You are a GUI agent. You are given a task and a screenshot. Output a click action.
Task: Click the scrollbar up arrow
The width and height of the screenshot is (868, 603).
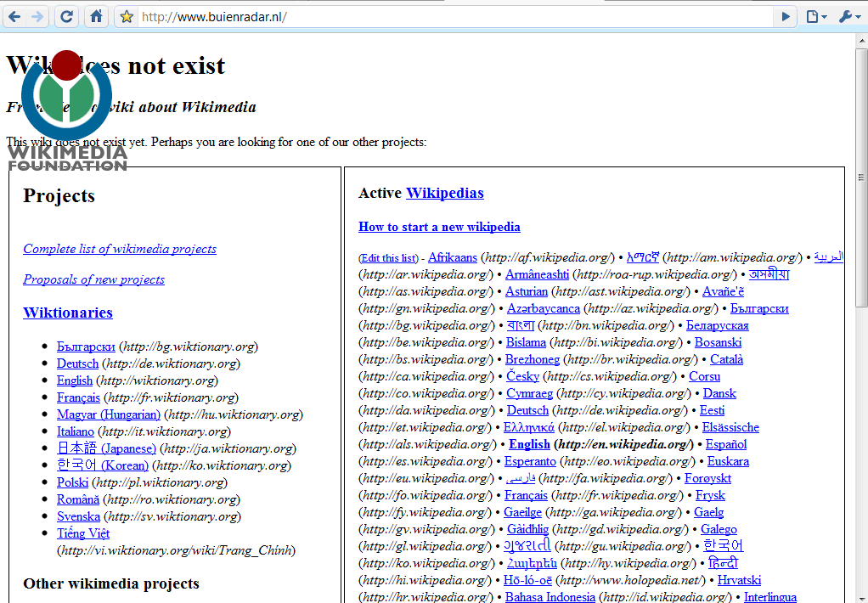(861, 41)
